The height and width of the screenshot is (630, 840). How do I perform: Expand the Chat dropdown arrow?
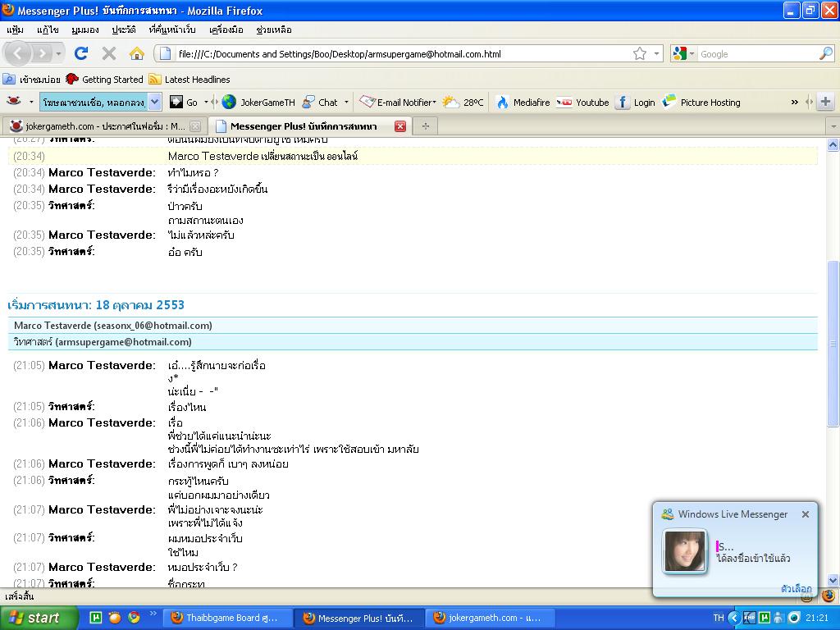pos(346,102)
